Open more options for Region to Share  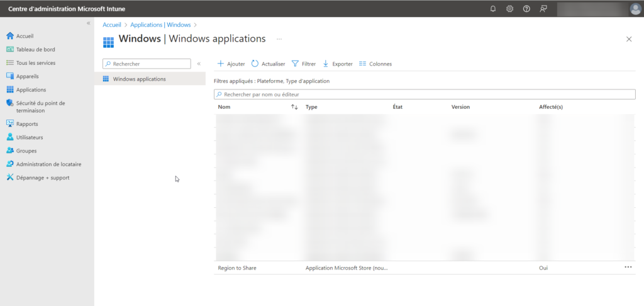(x=628, y=268)
